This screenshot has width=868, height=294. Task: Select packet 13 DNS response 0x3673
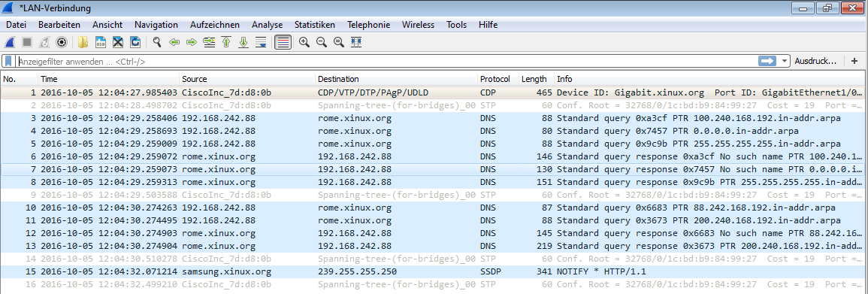pyautogui.click(x=432, y=246)
